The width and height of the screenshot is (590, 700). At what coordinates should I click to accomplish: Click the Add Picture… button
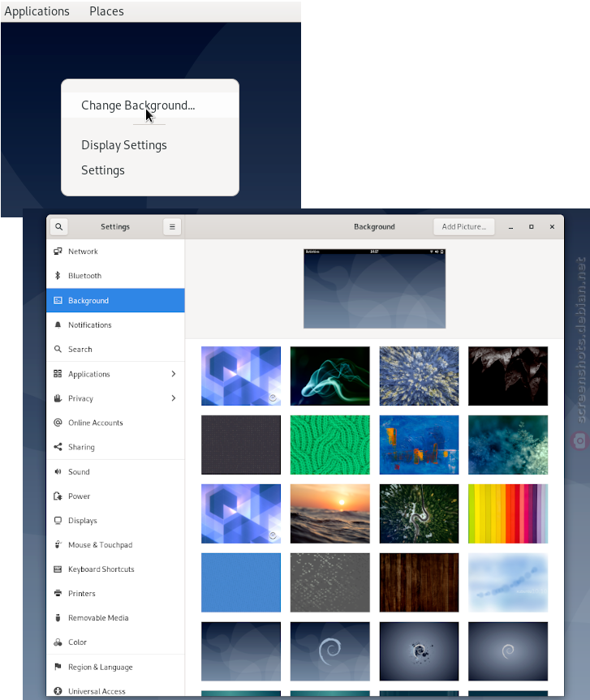click(x=464, y=227)
